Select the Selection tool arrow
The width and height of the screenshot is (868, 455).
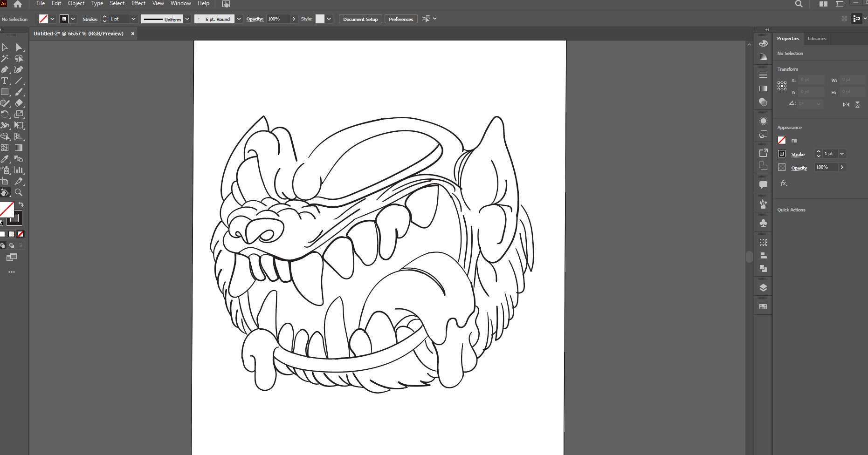pos(5,48)
